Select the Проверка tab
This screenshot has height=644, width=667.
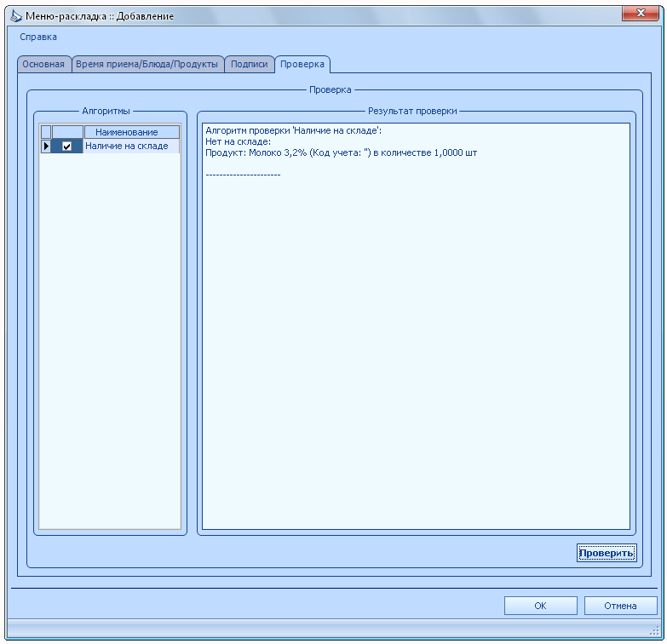[302, 64]
